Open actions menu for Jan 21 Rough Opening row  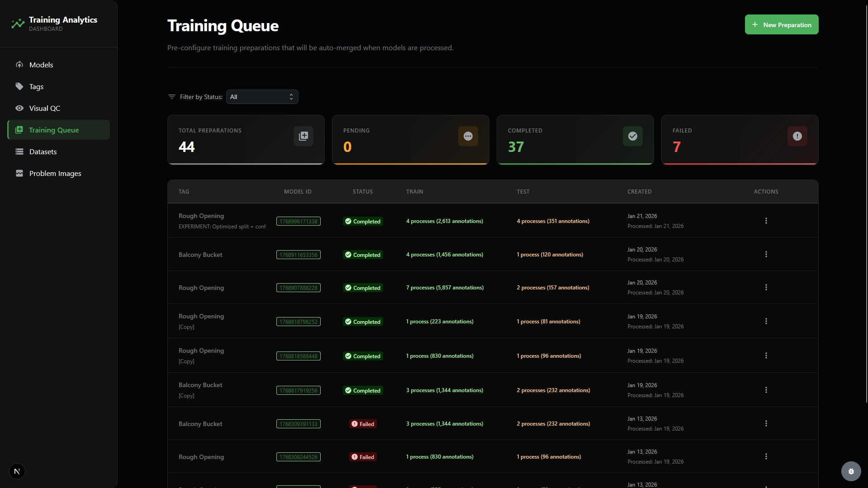click(x=766, y=221)
